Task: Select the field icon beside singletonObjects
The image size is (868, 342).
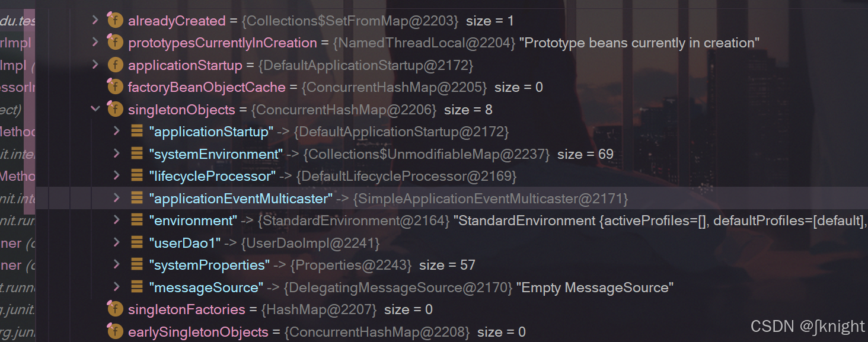Action: point(115,109)
